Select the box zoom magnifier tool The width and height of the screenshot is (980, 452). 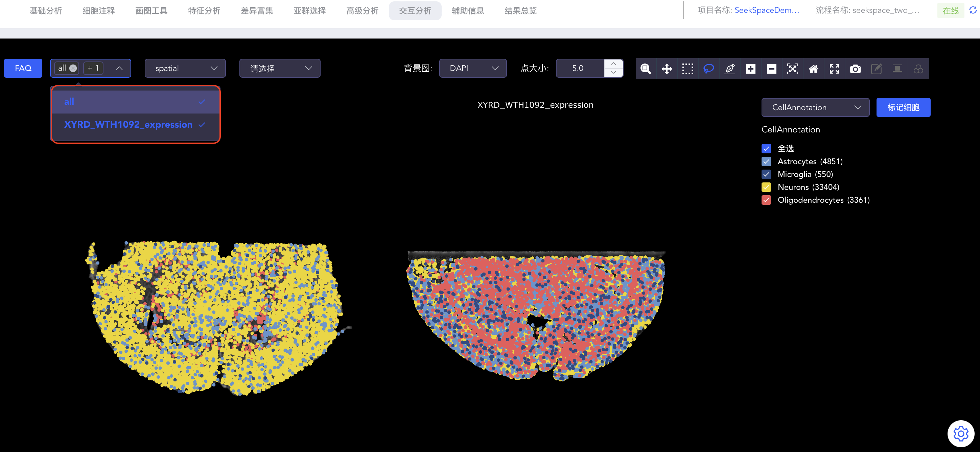pyautogui.click(x=646, y=69)
